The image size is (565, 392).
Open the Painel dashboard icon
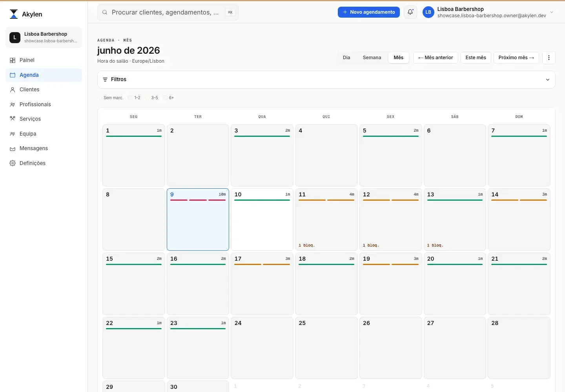click(x=13, y=60)
